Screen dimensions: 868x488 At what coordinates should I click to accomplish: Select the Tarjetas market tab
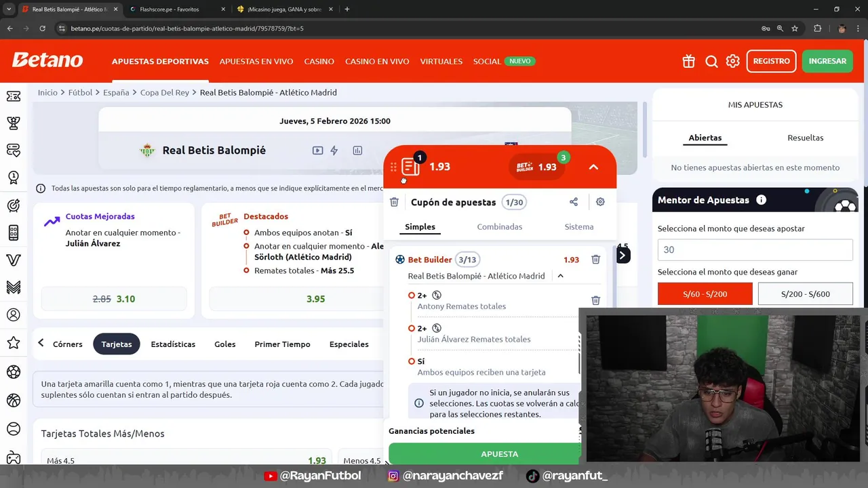[x=117, y=344]
